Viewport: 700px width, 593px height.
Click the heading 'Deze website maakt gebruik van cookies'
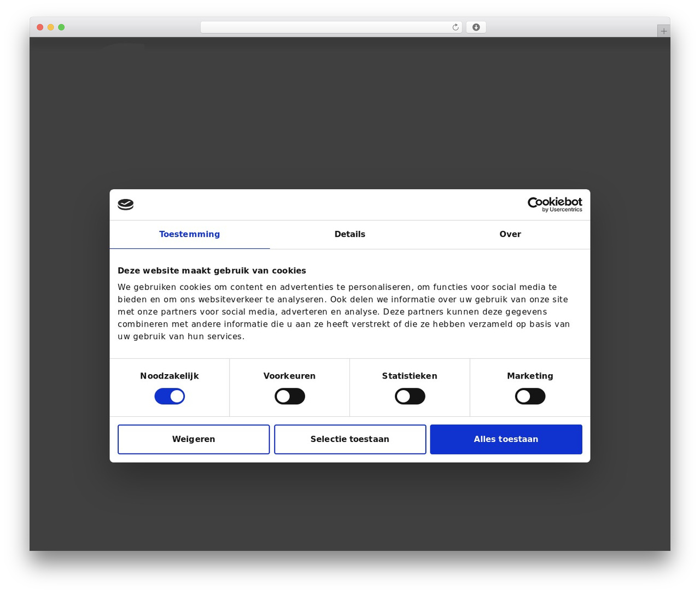[212, 271]
